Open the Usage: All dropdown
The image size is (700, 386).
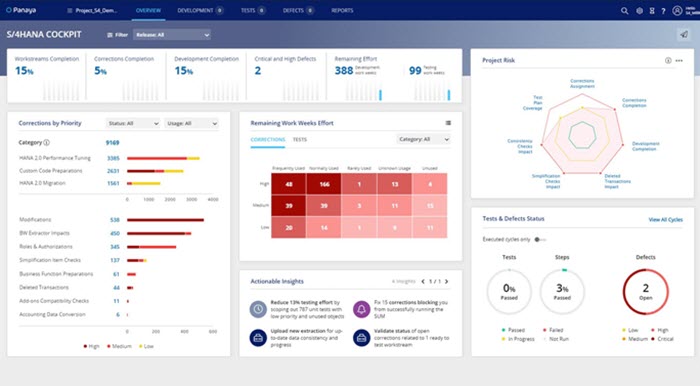click(192, 123)
